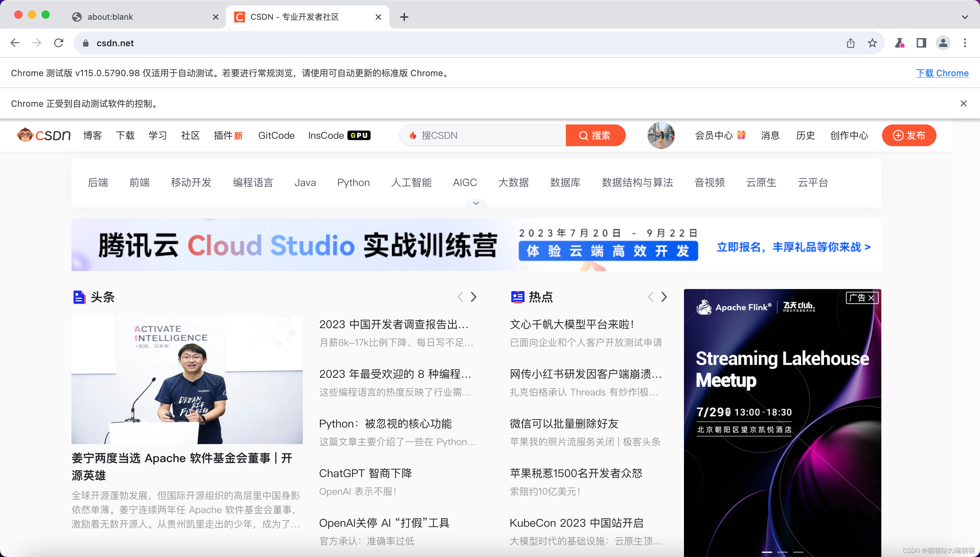Expand the category navigation chevron down
This screenshot has height=557, width=980.
[476, 204]
